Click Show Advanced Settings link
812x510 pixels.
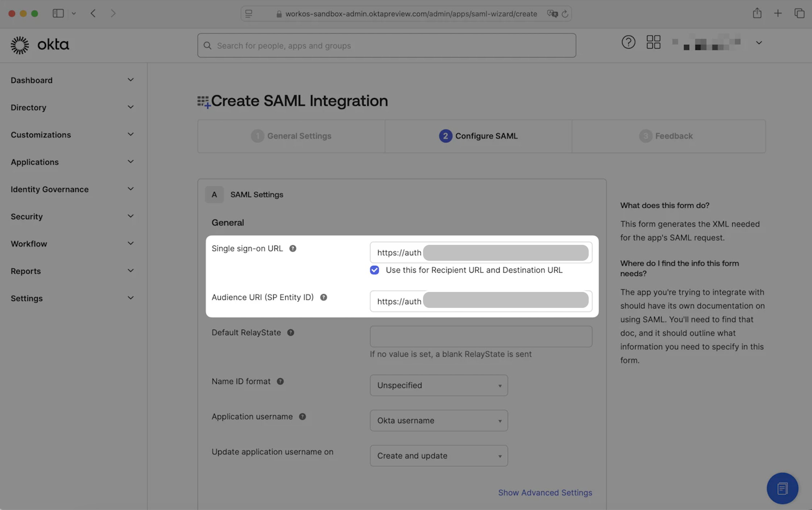[545, 493]
